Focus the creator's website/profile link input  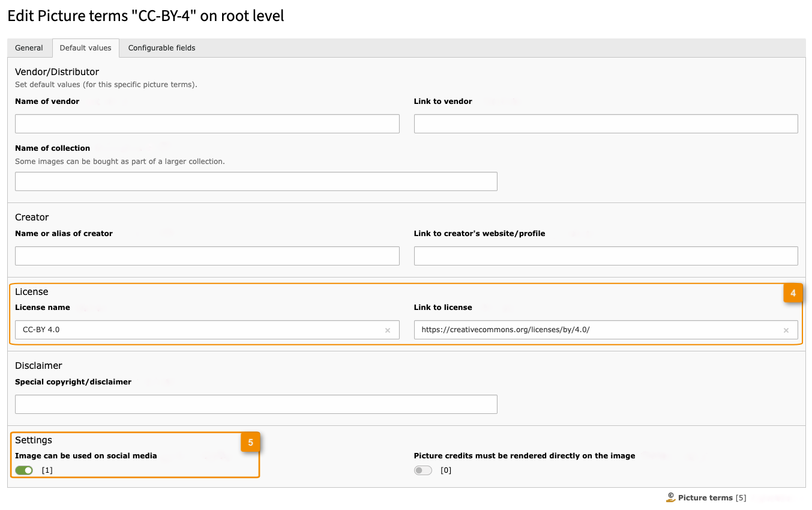[x=606, y=256]
